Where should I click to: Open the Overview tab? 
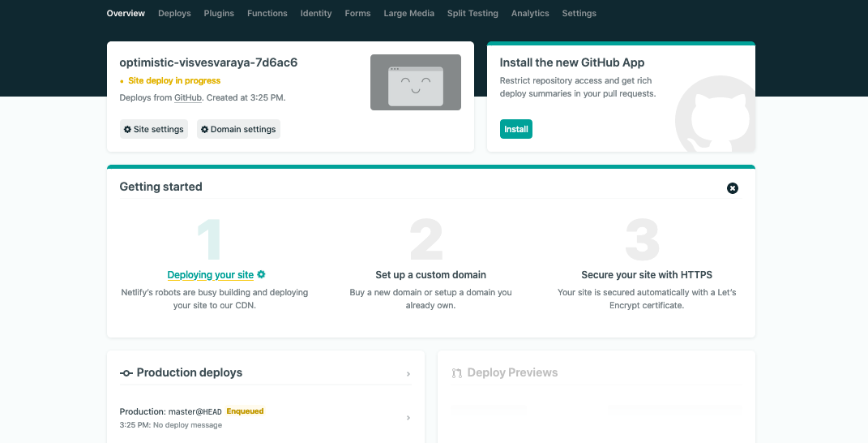pyautogui.click(x=126, y=13)
